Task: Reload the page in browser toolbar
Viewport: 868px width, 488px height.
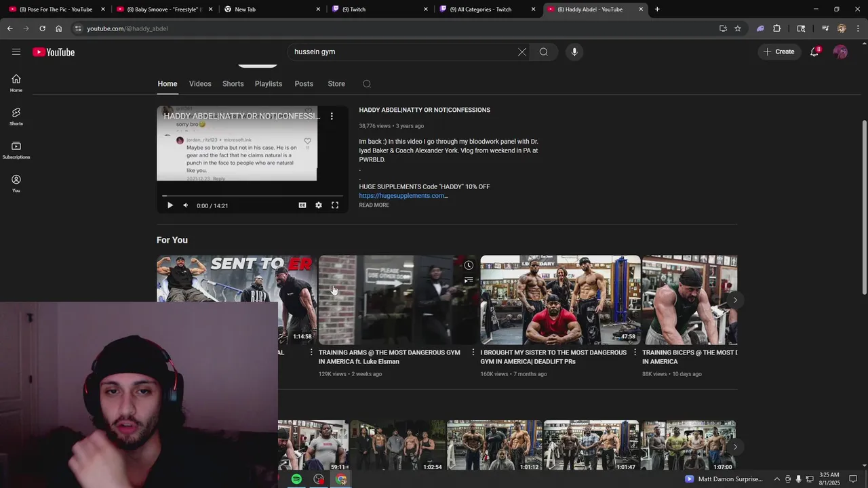Action: click(42, 28)
